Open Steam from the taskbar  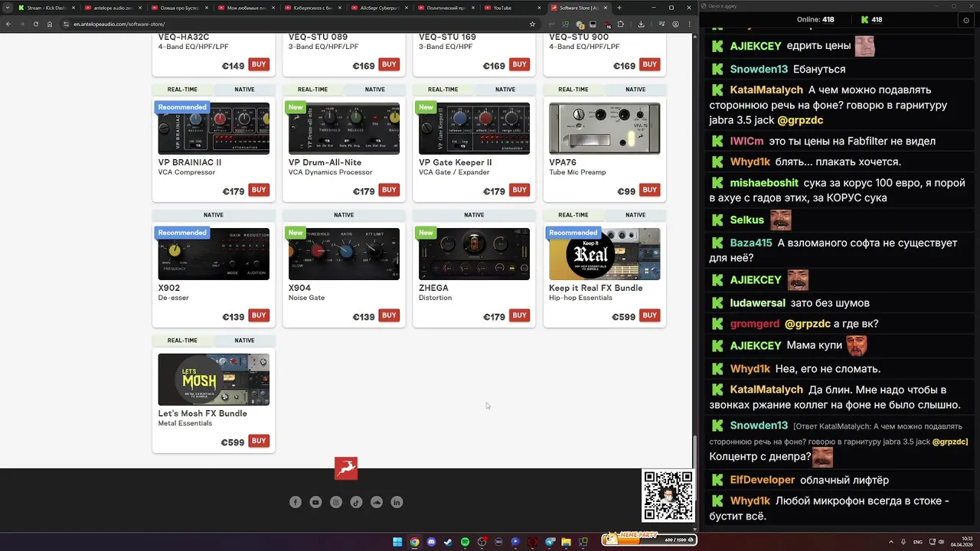[448, 542]
